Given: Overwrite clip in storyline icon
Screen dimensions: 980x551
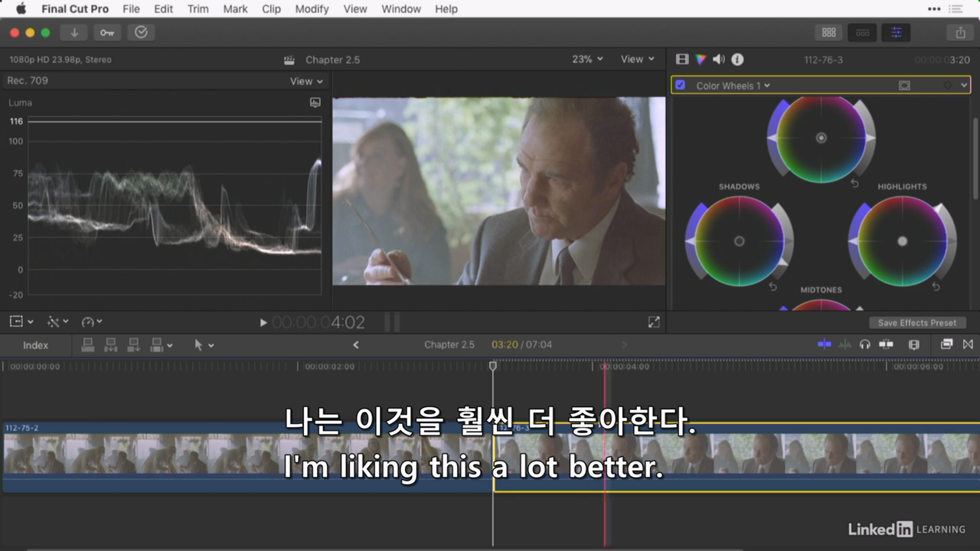Looking at the screenshot, I should pyautogui.click(x=157, y=345).
